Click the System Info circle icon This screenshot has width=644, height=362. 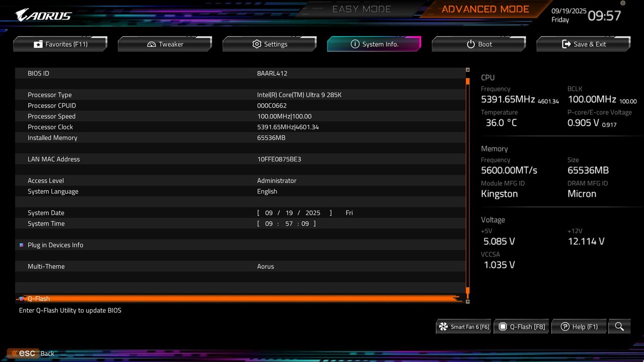[x=355, y=44]
